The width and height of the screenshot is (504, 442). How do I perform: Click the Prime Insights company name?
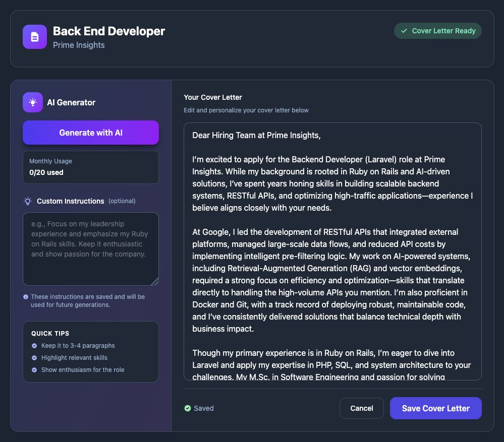coord(79,45)
